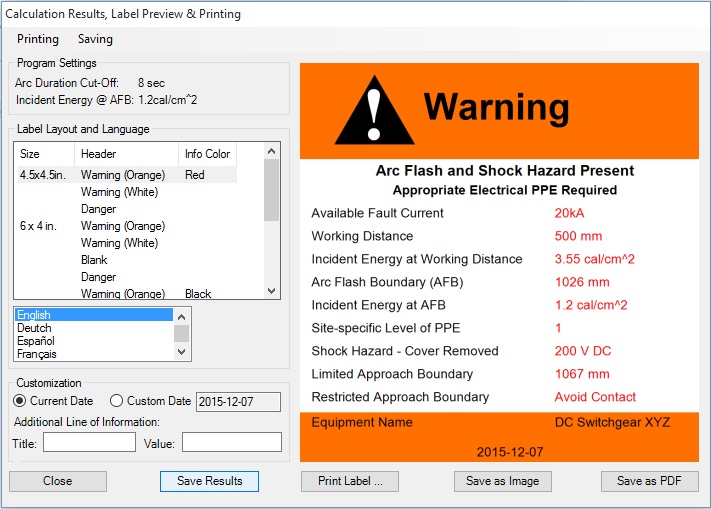Click the Close button
The image size is (711, 509).
(x=58, y=481)
